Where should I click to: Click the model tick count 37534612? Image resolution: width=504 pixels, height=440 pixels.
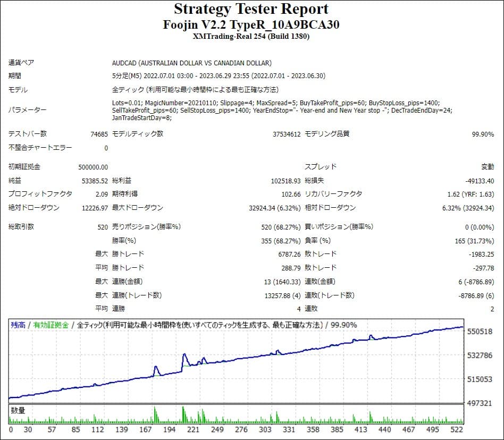[x=287, y=134]
